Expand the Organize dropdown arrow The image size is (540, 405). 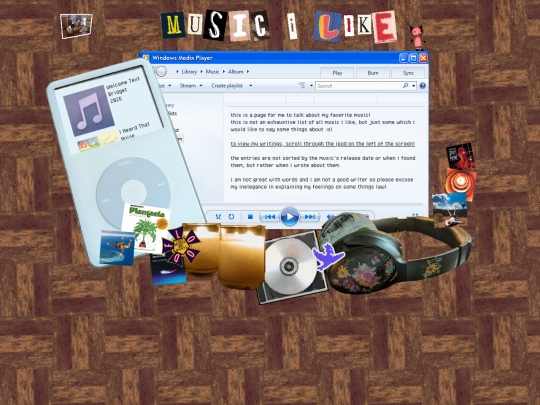coord(170,85)
